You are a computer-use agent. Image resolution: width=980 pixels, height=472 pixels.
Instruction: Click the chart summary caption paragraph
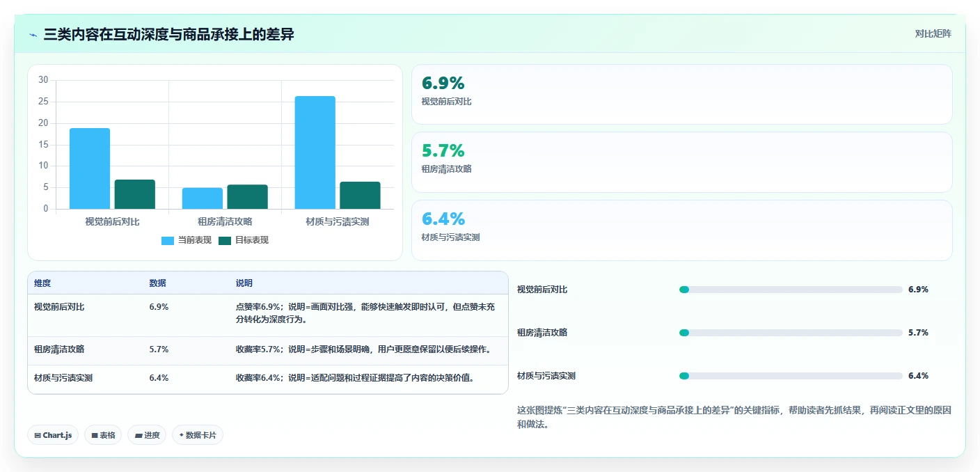(734, 417)
